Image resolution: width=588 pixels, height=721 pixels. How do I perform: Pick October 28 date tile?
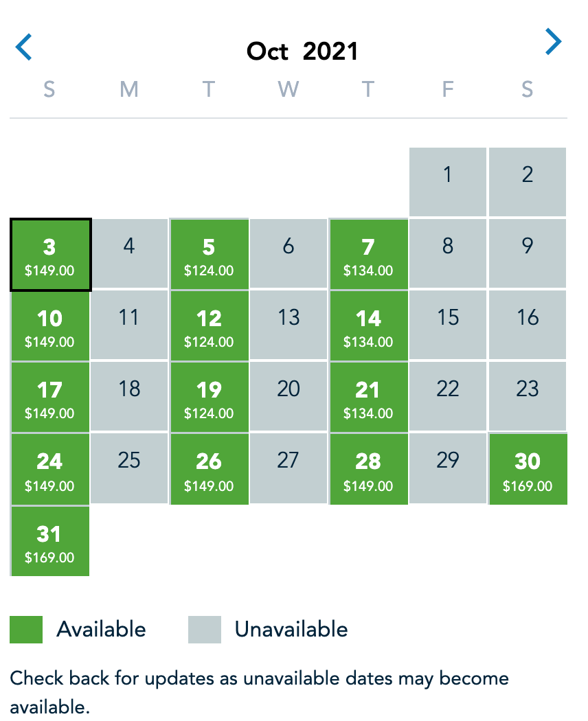point(369,469)
